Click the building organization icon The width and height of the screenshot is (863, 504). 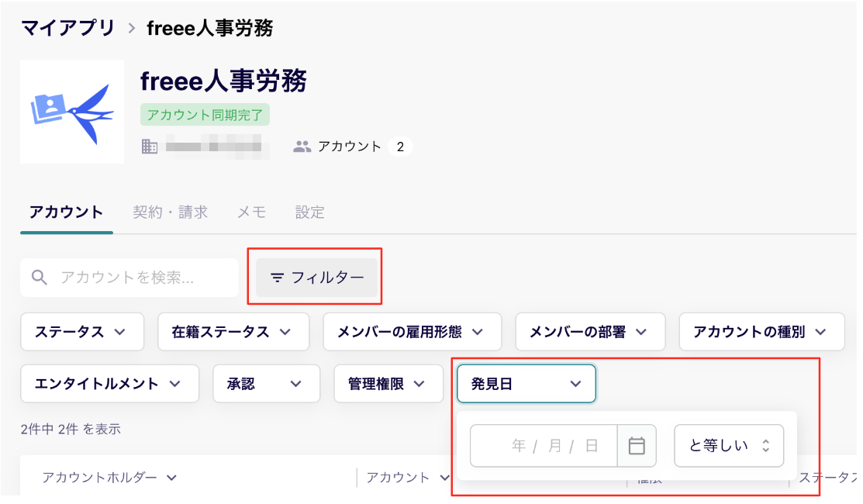click(150, 147)
